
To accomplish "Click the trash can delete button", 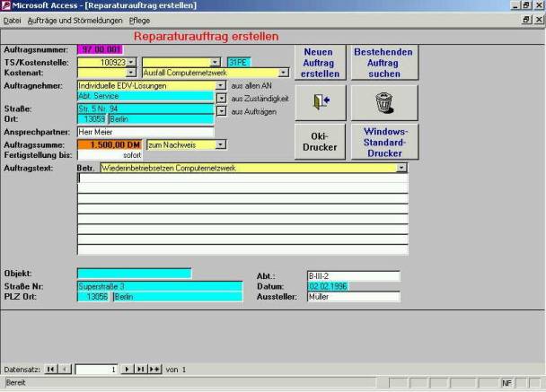I will (384, 102).
